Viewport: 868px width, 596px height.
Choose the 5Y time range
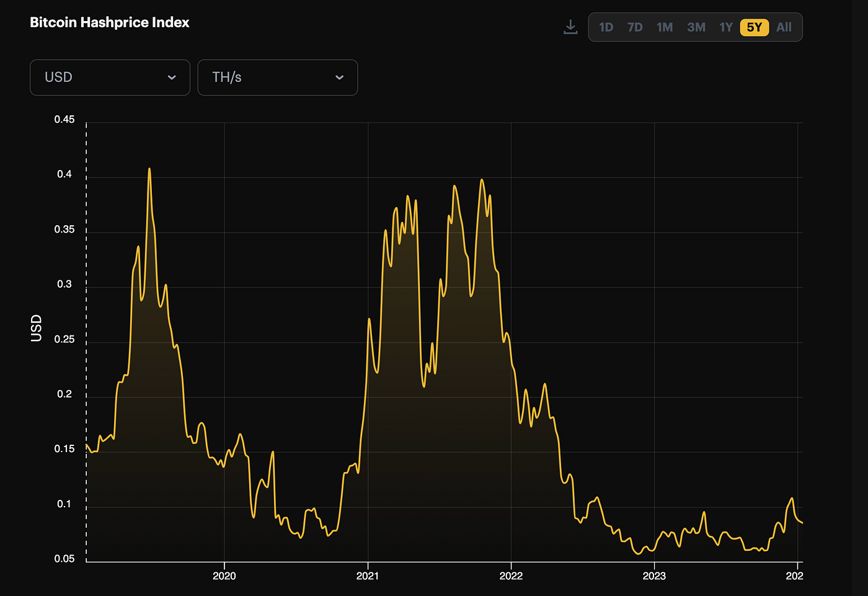pyautogui.click(x=755, y=27)
